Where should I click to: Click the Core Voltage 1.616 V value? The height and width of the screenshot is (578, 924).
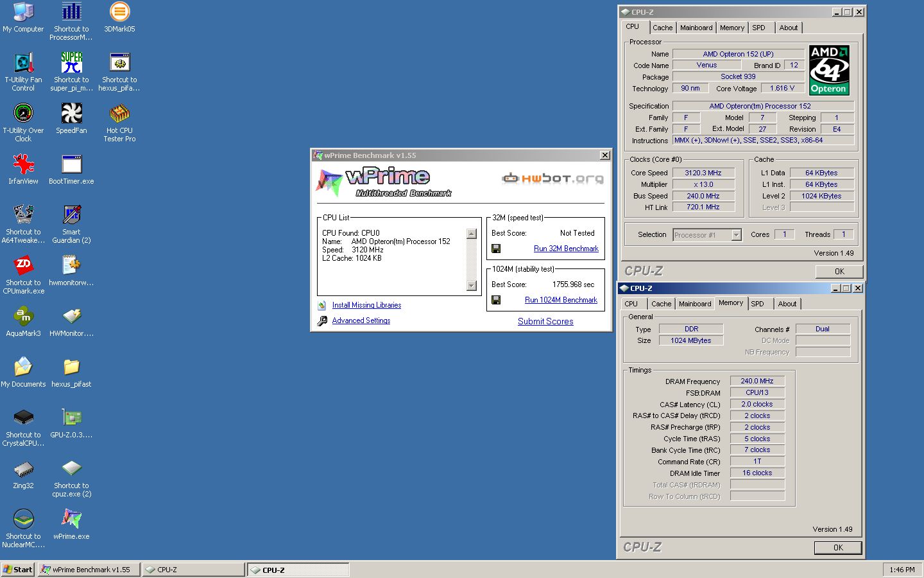tap(782, 88)
